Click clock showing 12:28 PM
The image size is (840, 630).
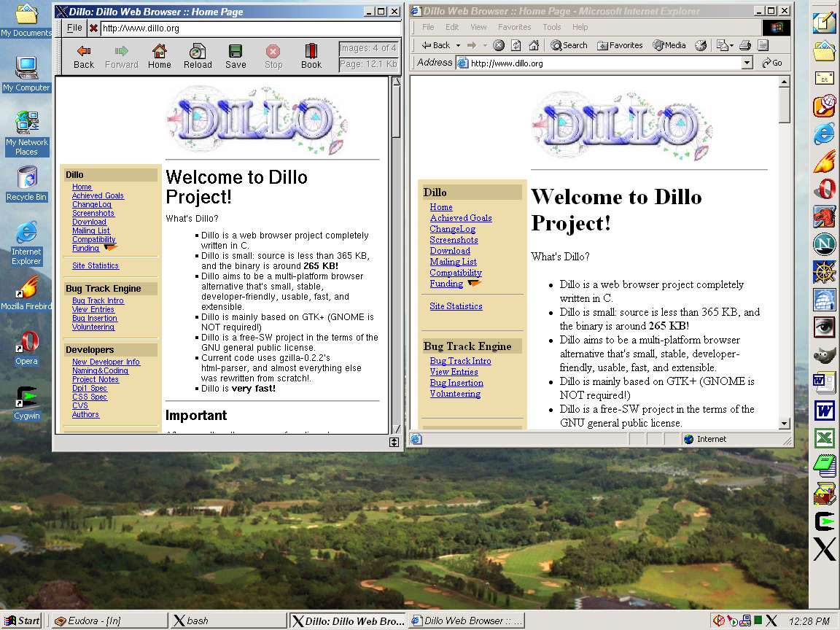pos(809,621)
